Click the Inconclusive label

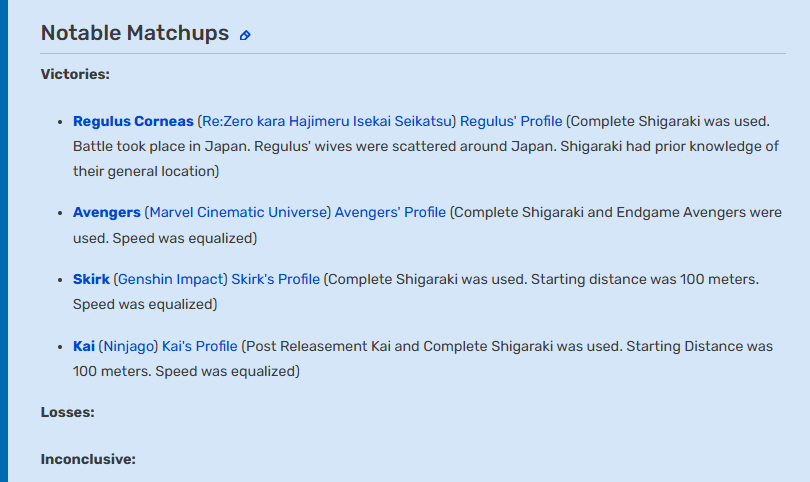[88, 459]
